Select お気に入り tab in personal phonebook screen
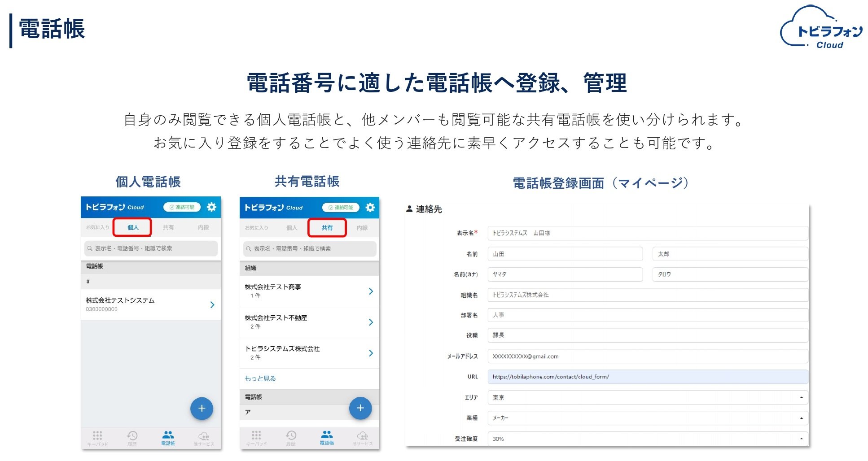 click(x=97, y=227)
